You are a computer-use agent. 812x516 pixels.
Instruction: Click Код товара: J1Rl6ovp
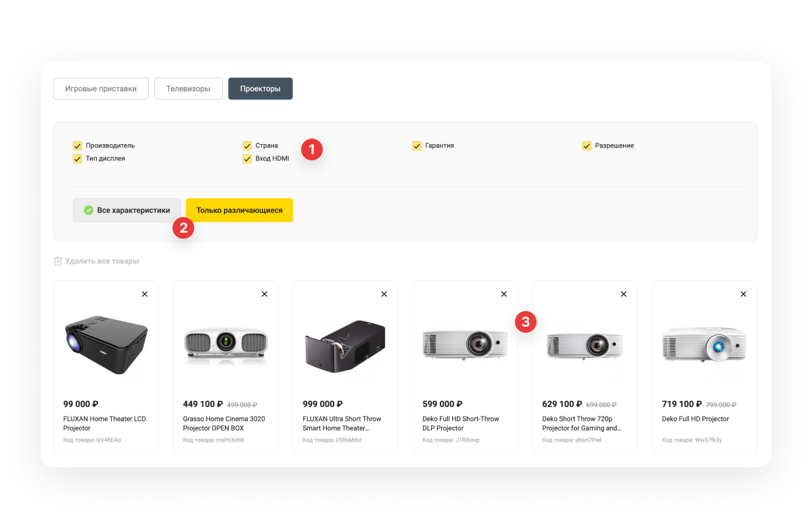point(451,440)
